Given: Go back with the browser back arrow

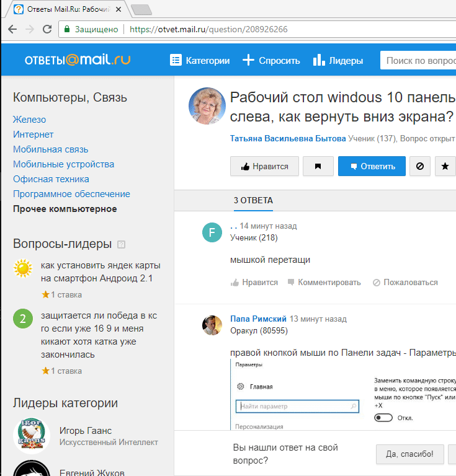Looking at the screenshot, I should 12,29.
